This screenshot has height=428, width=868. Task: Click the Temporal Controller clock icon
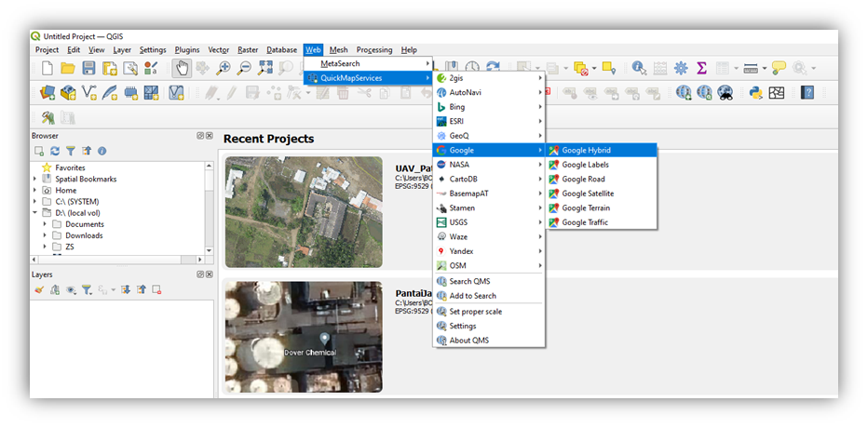click(472, 67)
